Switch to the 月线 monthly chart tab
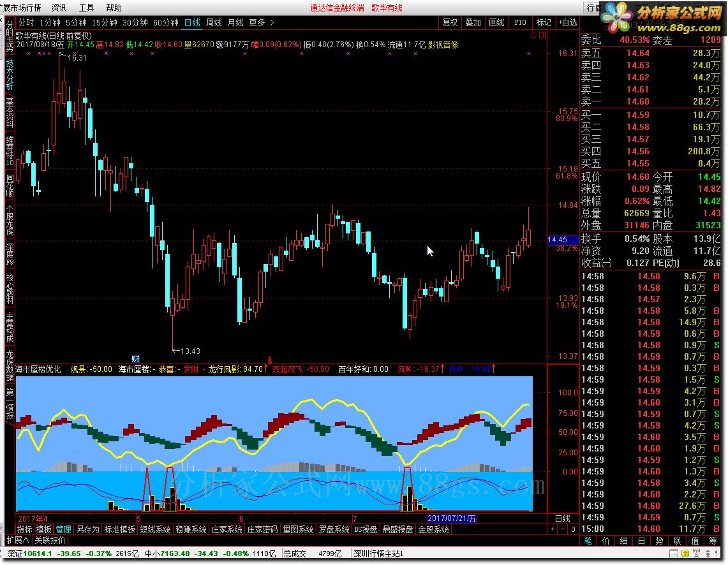This screenshot has width=728, height=565. tap(235, 22)
